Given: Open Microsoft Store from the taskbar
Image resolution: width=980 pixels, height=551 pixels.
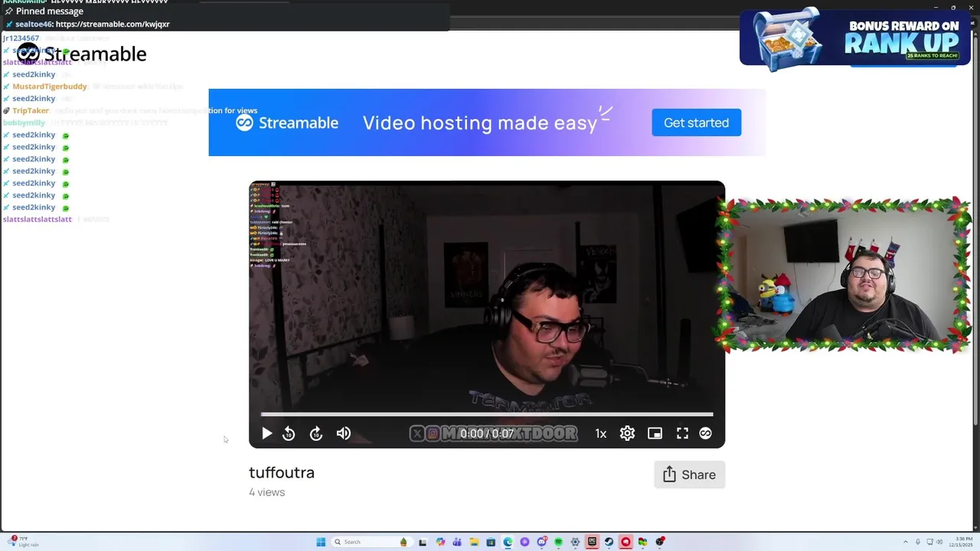Looking at the screenshot, I should [491, 542].
